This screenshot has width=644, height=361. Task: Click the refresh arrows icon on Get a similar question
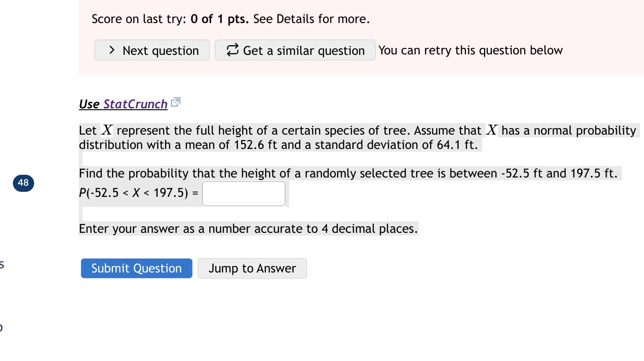tap(232, 50)
